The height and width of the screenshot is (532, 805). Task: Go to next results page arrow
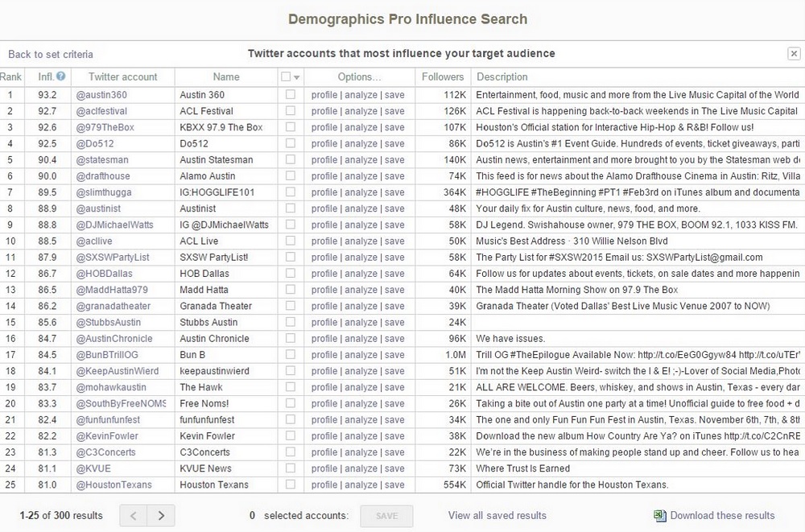(161, 516)
